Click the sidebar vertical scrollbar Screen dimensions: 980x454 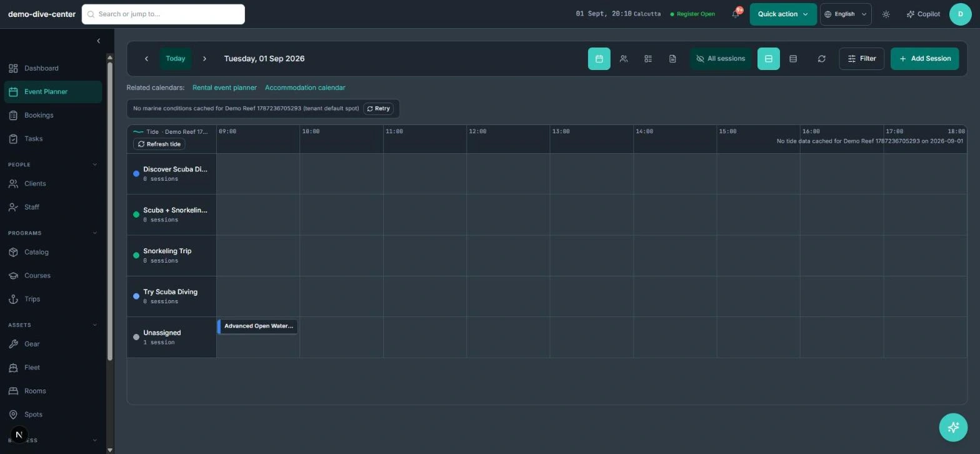coord(110,211)
